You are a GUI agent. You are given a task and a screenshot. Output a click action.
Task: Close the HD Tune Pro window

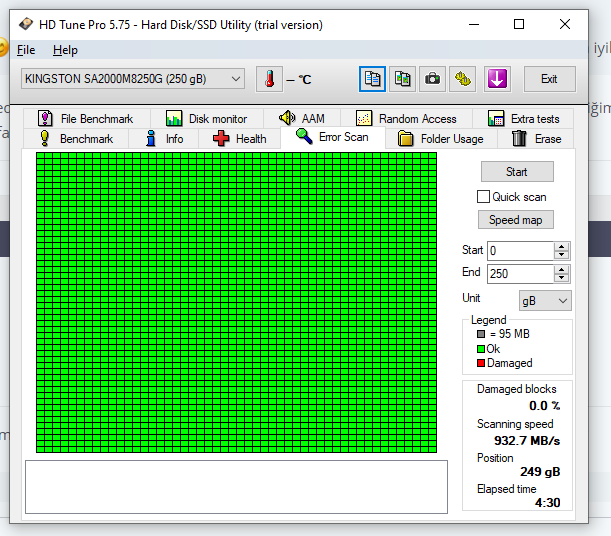565,24
